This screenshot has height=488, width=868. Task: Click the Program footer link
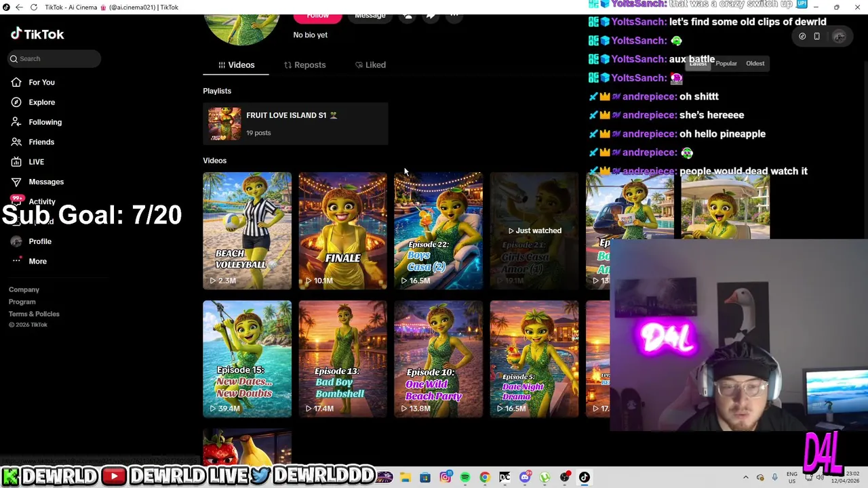(22, 302)
